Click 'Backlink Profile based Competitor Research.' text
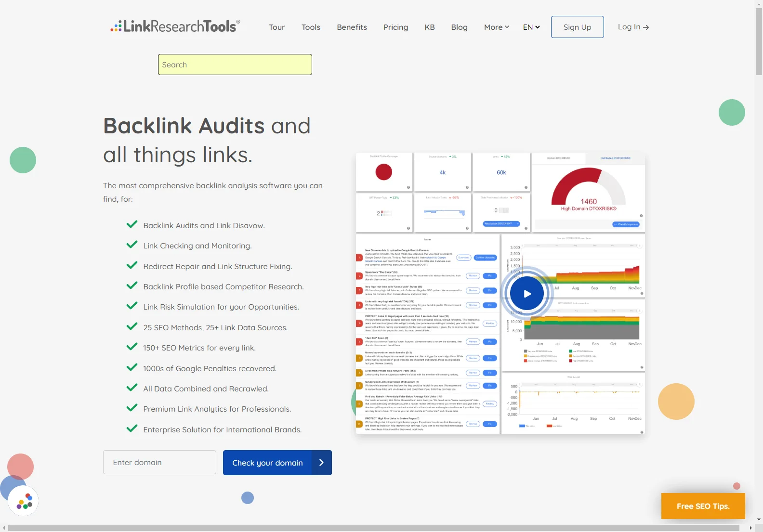This screenshot has width=763, height=532. tap(224, 286)
